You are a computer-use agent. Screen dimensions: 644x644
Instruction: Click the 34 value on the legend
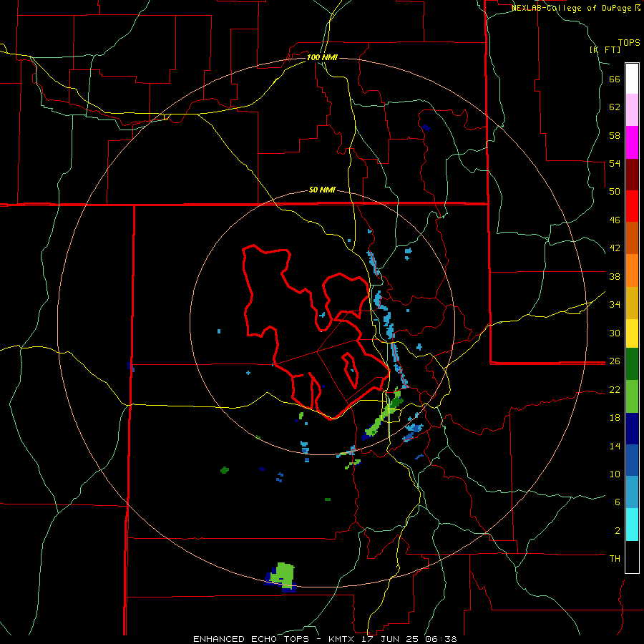click(615, 305)
